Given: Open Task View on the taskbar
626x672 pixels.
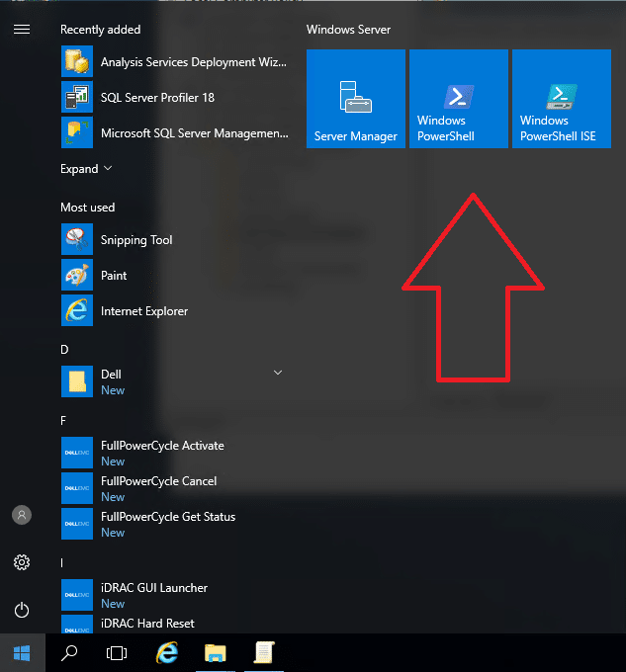Looking at the screenshot, I should tap(117, 653).
